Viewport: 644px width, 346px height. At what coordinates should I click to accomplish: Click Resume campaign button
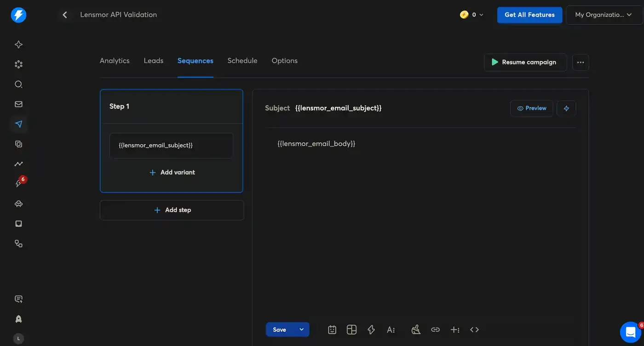[525, 62]
